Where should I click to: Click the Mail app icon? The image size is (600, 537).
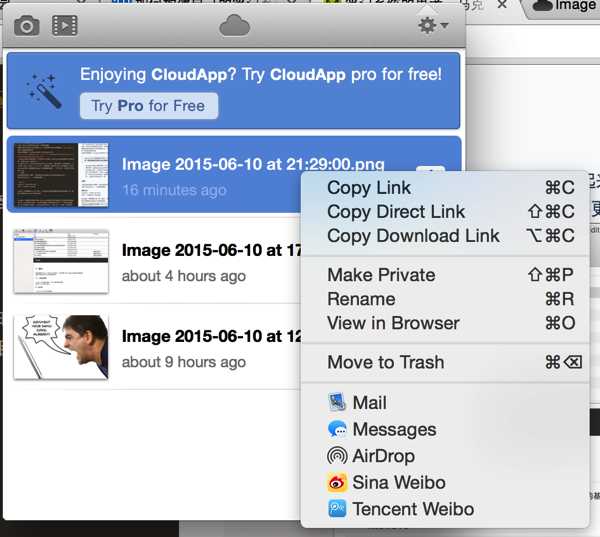point(337,403)
